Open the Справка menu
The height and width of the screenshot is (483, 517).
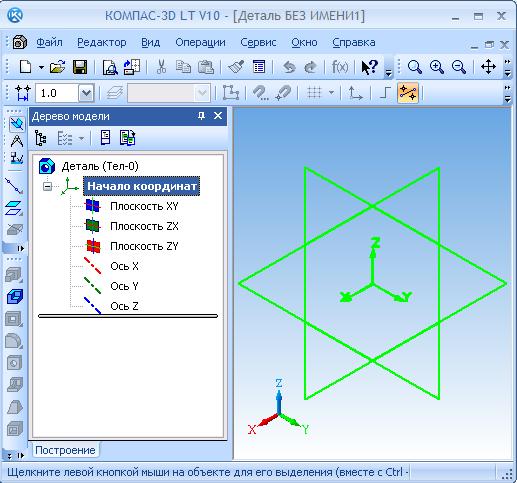tap(354, 43)
